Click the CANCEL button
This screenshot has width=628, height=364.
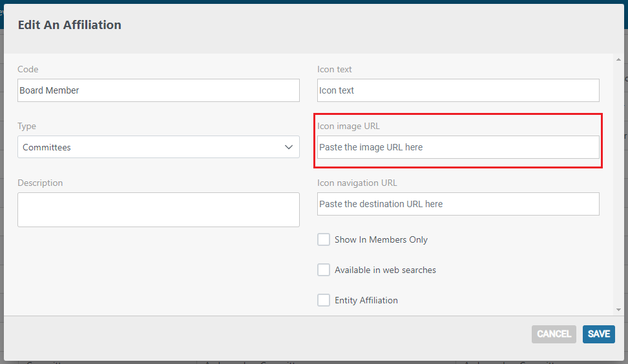pyautogui.click(x=554, y=334)
